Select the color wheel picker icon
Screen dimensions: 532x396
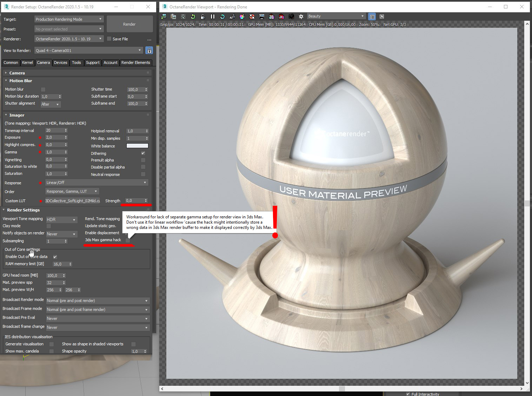(242, 16)
